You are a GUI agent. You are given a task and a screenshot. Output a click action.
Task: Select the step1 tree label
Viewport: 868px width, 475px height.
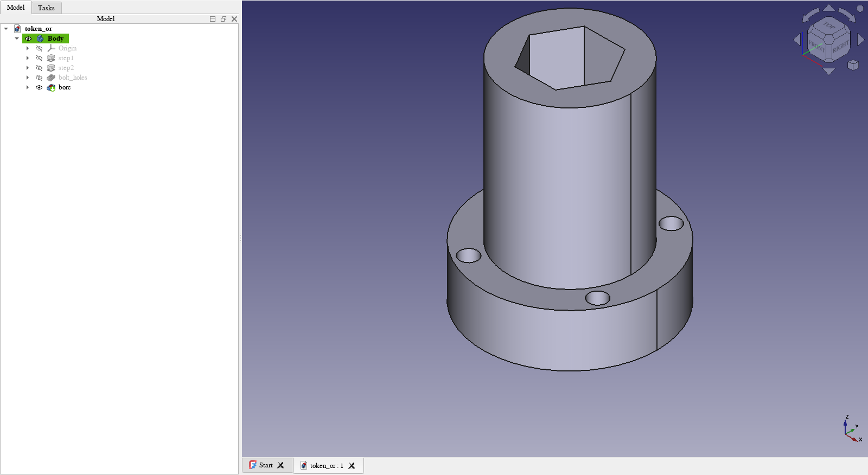[x=66, y=58]
